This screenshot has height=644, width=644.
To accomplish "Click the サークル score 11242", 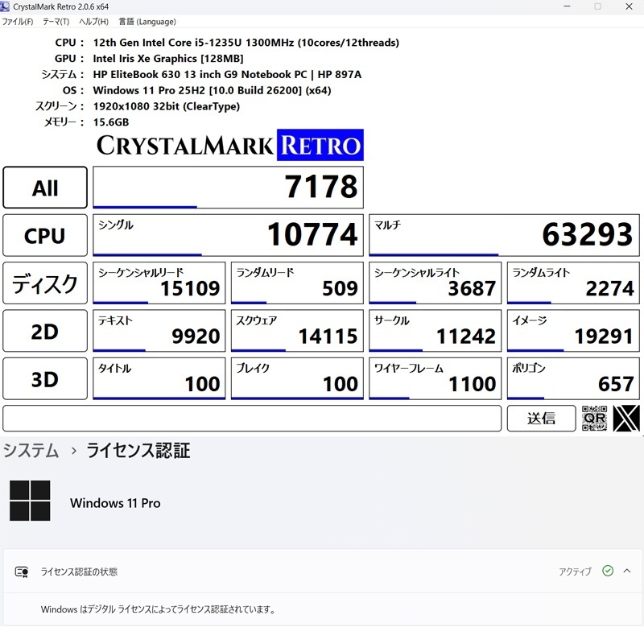I will [435, 331].
